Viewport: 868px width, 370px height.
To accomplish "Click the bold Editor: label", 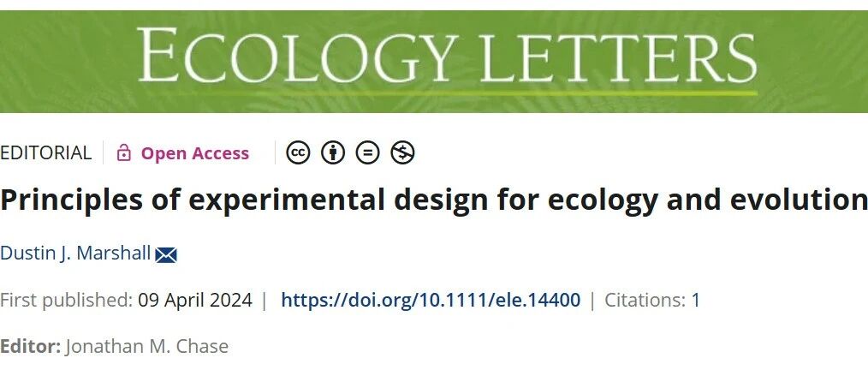I will point(30,347).
